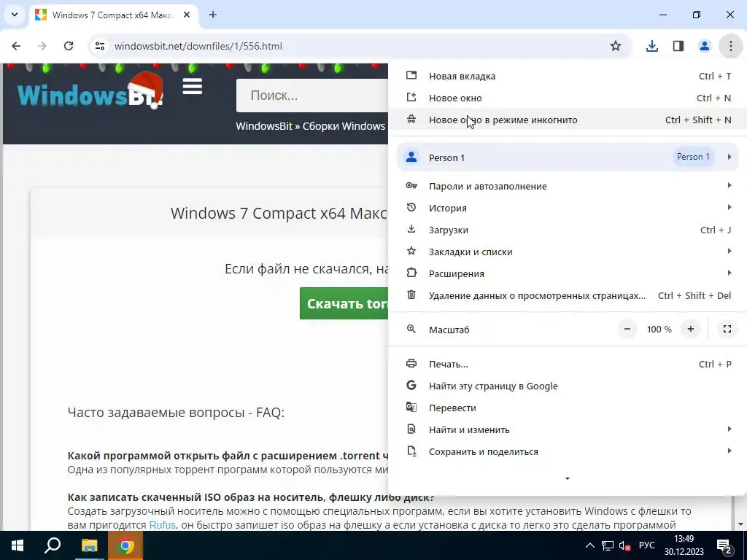Open Новое окно в режиме инкогнито
The width and height of the screenshot is (747, 560).
(x=568, y=120)
